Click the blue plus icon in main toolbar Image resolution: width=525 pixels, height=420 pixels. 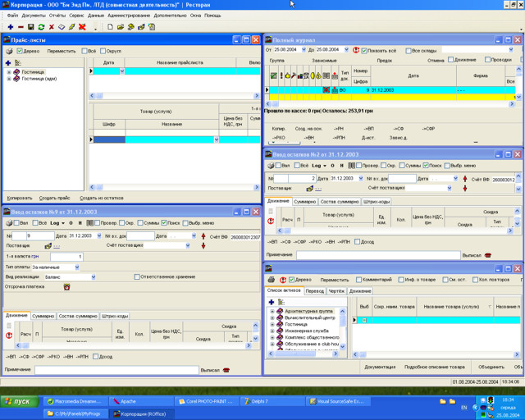pyautogui.click(x=10, y=27)
